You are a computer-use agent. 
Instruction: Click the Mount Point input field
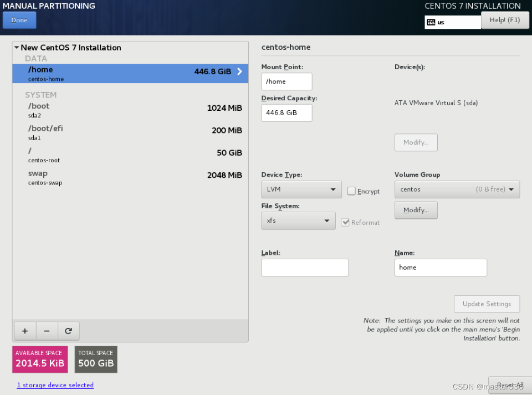287,81
